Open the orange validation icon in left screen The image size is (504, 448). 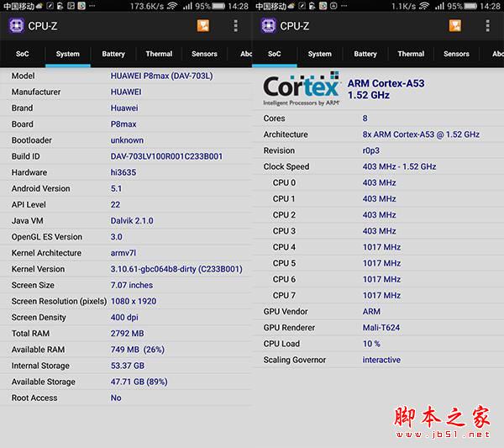pos(203,26)
